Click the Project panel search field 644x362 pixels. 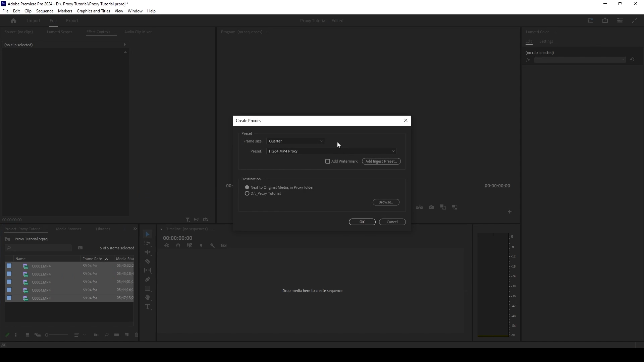pyautogui.click(x=39, y=248)
